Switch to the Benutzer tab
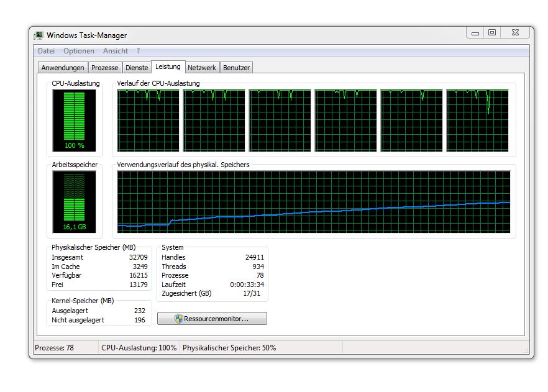548x392 pixels. 236,68
